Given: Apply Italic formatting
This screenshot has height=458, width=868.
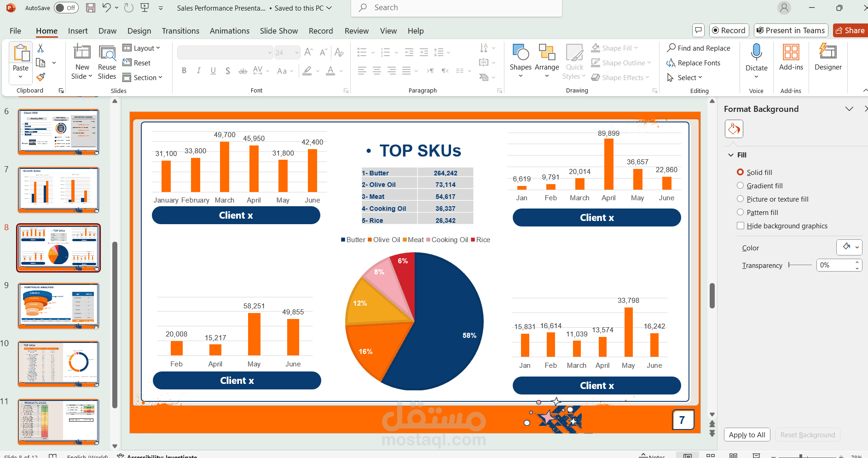Looking at the screenshot, I should [199, 71].
